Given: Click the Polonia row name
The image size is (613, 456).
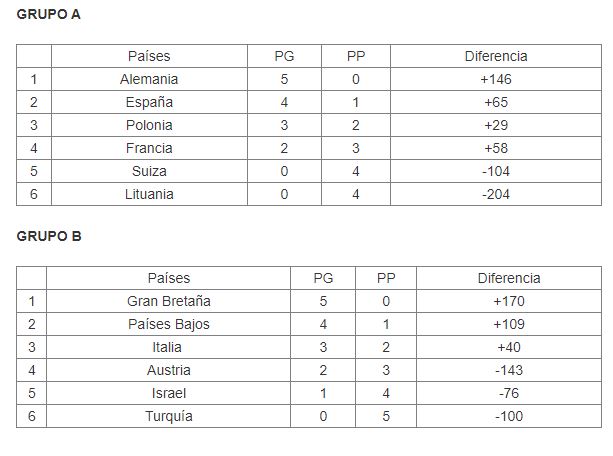Looking at the screenshot, I should coord(149,125).
